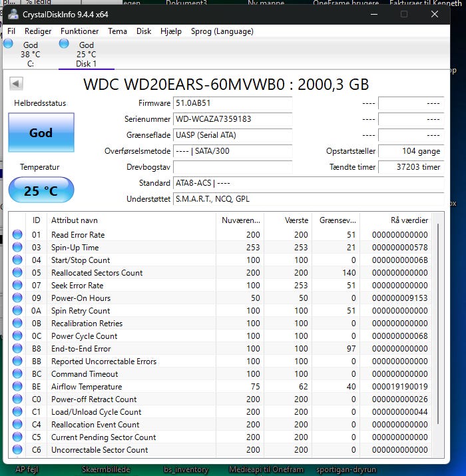Select the Spin-Up Time attribute name
466x476 pixels.
pos(75,248)
